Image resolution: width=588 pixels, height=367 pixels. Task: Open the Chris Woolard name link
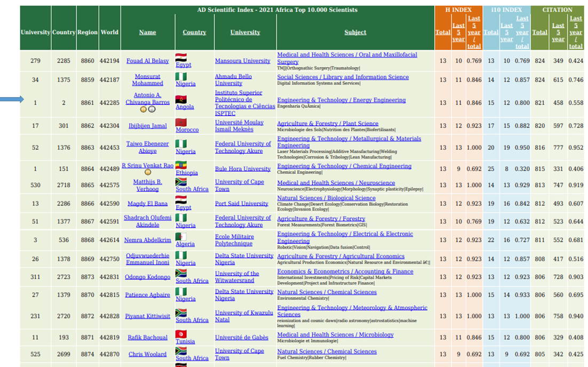148,354
